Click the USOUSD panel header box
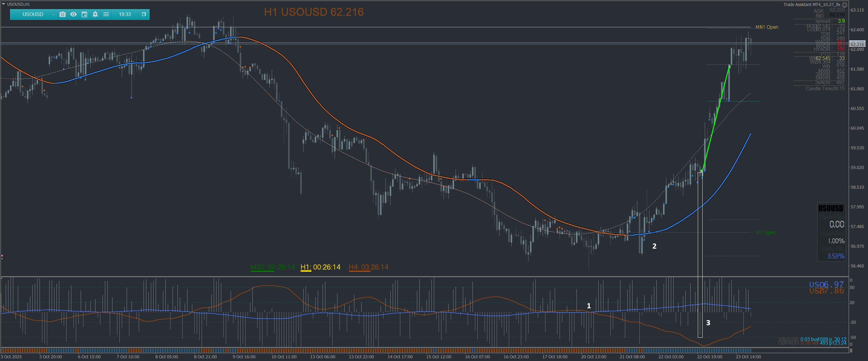 pyautogui.click(x=831, y=208)
